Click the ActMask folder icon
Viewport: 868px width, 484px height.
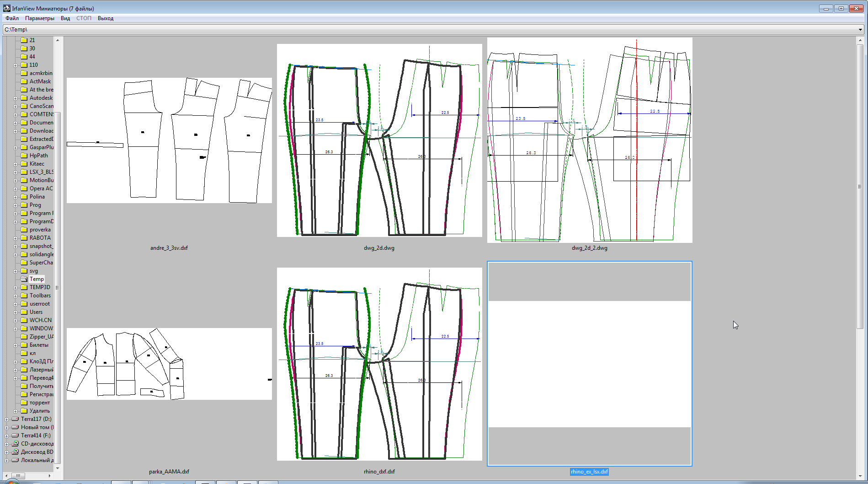tap(24, 81)
